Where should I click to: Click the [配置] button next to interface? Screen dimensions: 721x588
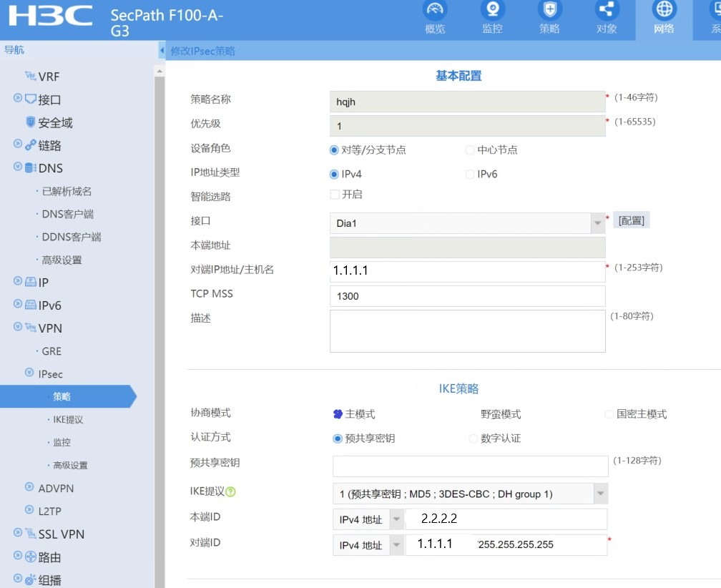click(632, 221)
